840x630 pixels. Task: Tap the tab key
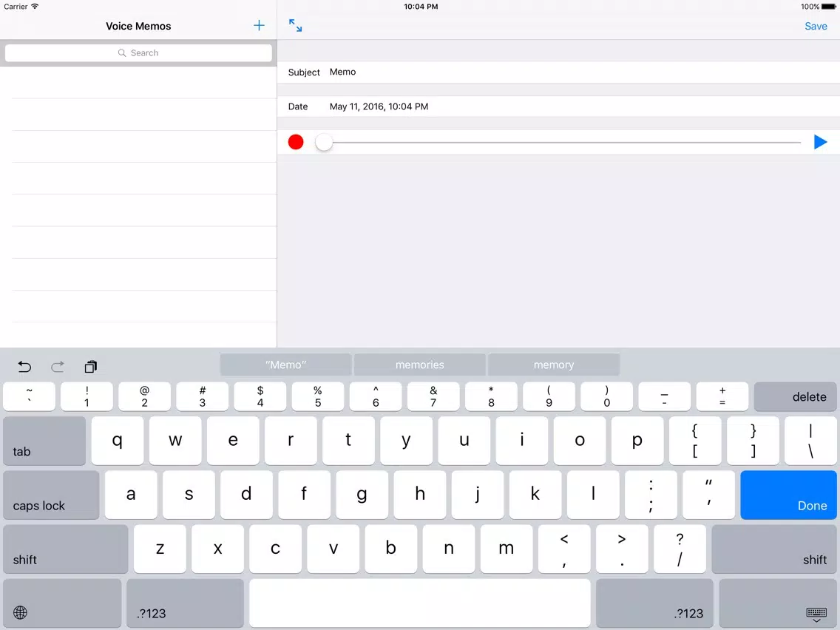coord(44,441)
